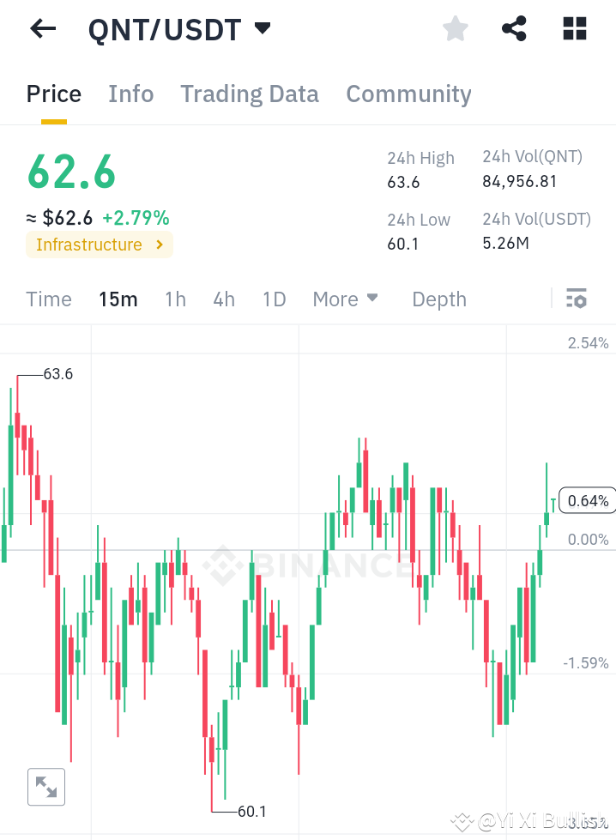Open the Infrastructure sector page
Screen dimensions: 616x840
90,245
